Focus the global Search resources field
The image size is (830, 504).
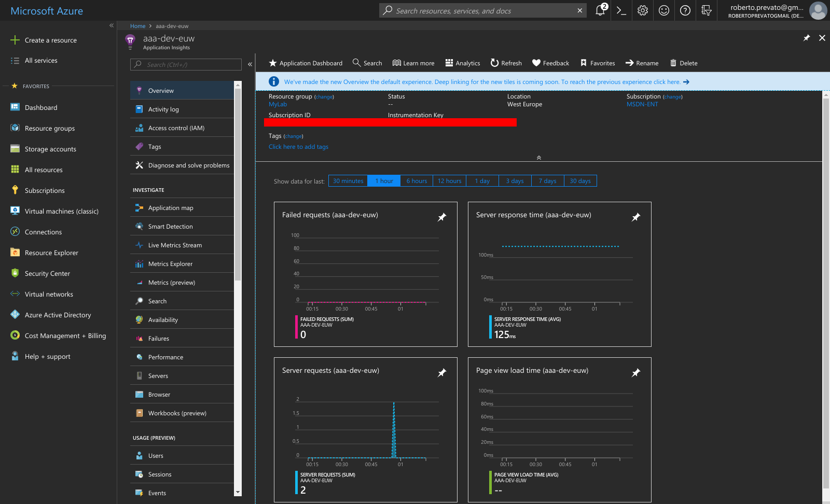[483, 10]
